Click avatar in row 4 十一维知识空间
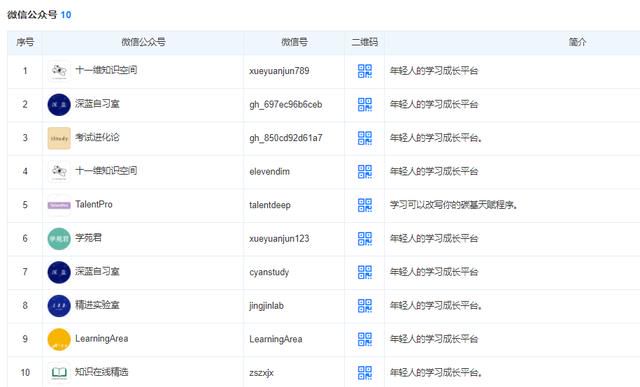 [59, 171]
